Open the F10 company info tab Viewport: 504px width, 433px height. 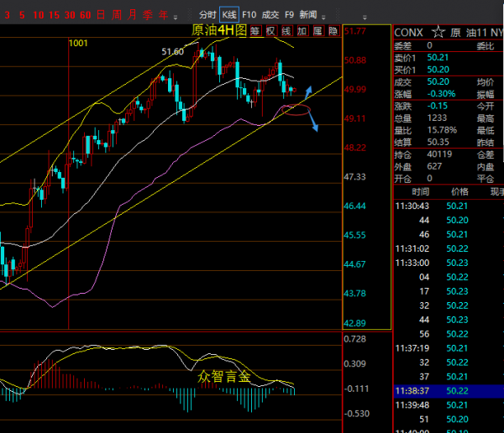(249, 15)
